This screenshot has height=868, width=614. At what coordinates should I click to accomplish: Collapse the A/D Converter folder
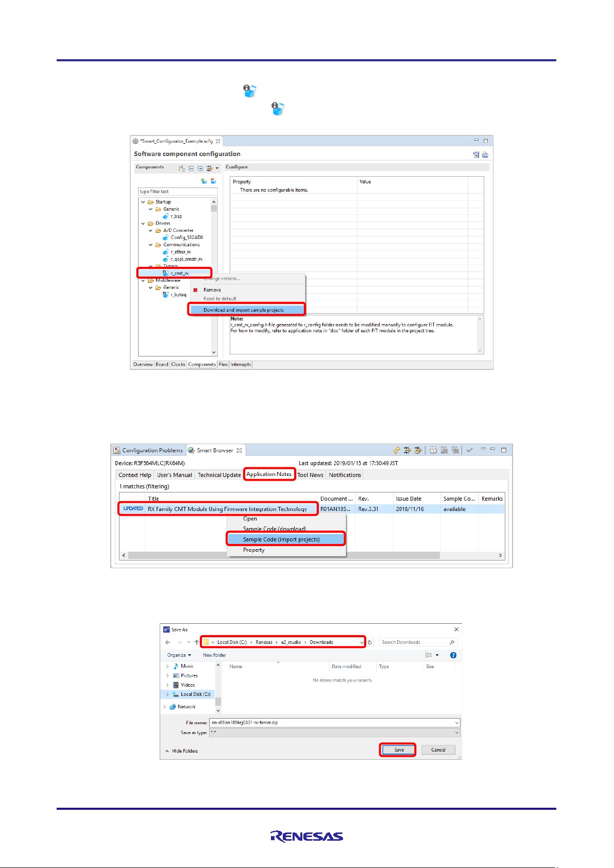pos(150,231)
